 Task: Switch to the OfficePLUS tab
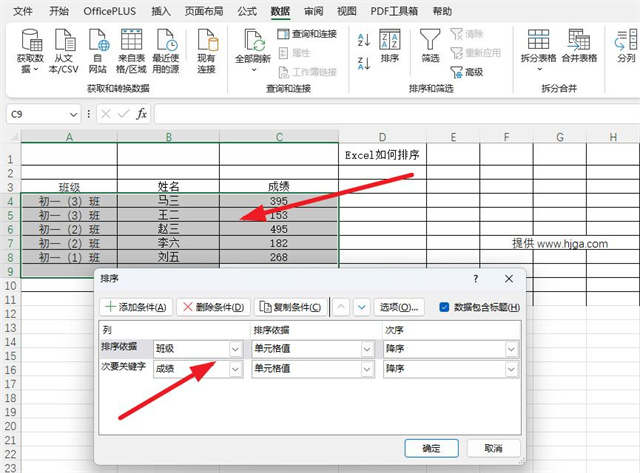[x=109, y=11]
